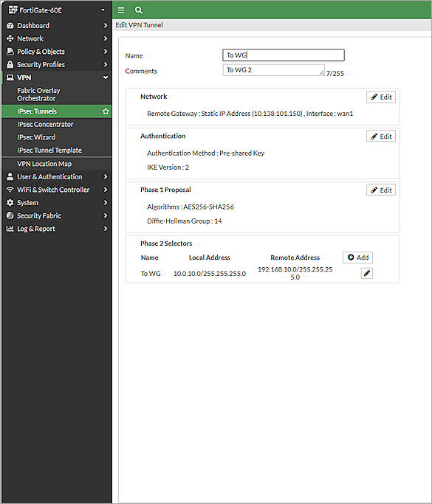Click local address 10.0.10.0/255.255.255.0
Image resolution: width=432 pixels, height=504 pixels.
(x=210, y=274)
